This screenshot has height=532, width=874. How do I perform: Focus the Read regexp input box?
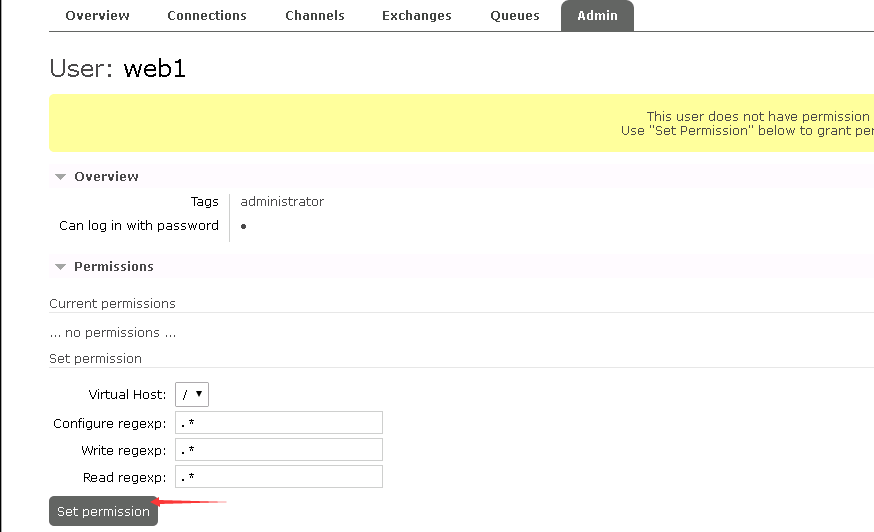pos(278,477)
